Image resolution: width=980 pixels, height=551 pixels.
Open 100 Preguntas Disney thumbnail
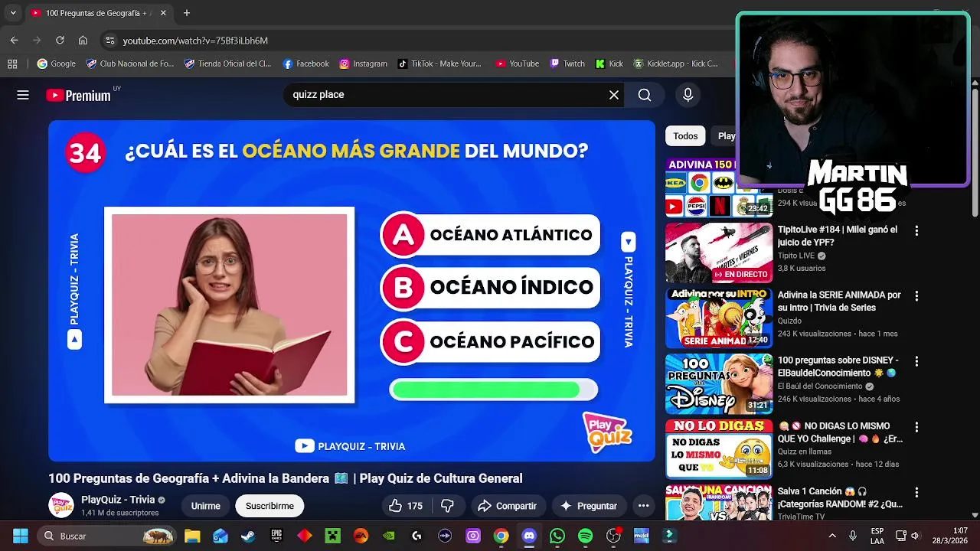click(719, 383)
